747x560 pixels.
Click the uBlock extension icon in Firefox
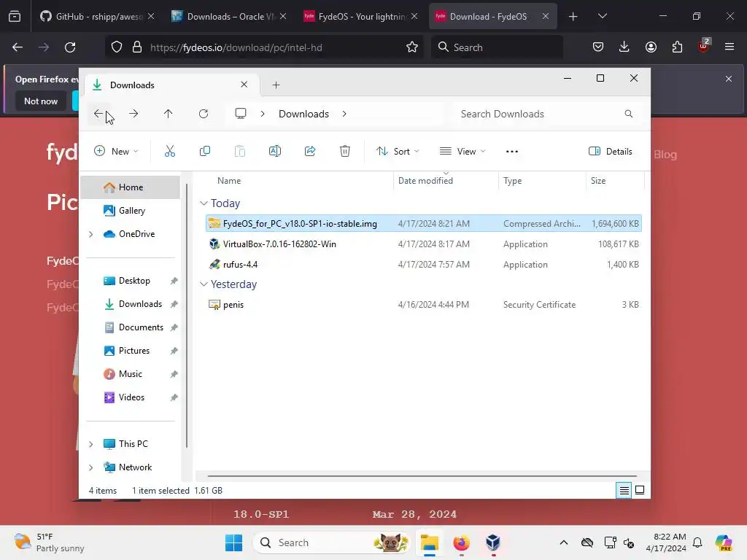(x=703, y=46)
